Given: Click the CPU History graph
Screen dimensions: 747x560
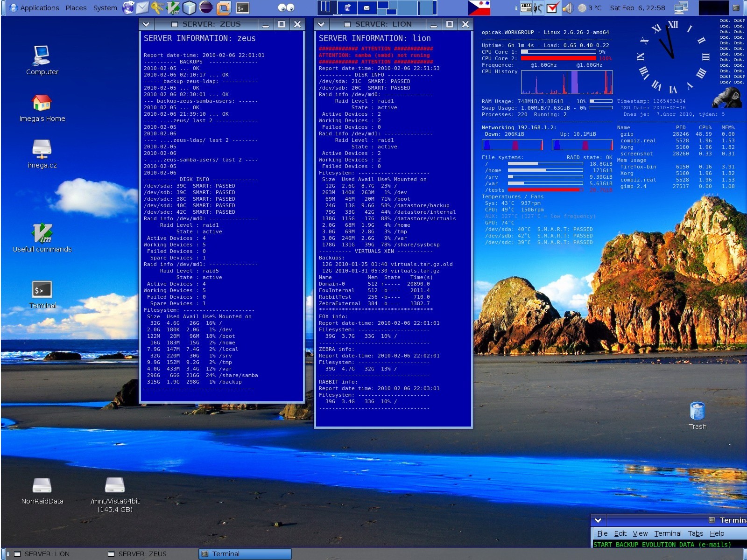Looking at the screenshot, I should (567, 83).
